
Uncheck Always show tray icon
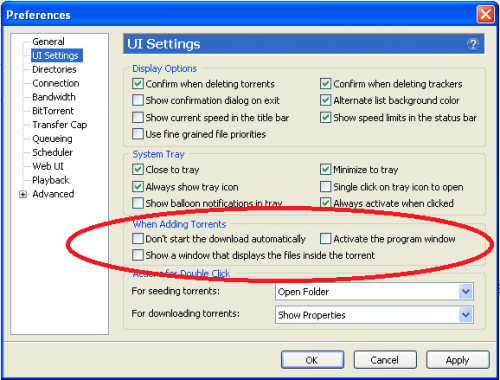(x=138, y=186)
